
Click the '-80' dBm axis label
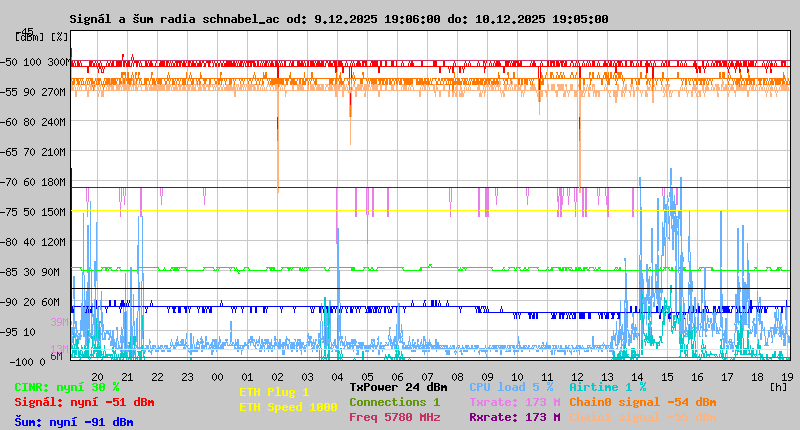coord(8,242)
